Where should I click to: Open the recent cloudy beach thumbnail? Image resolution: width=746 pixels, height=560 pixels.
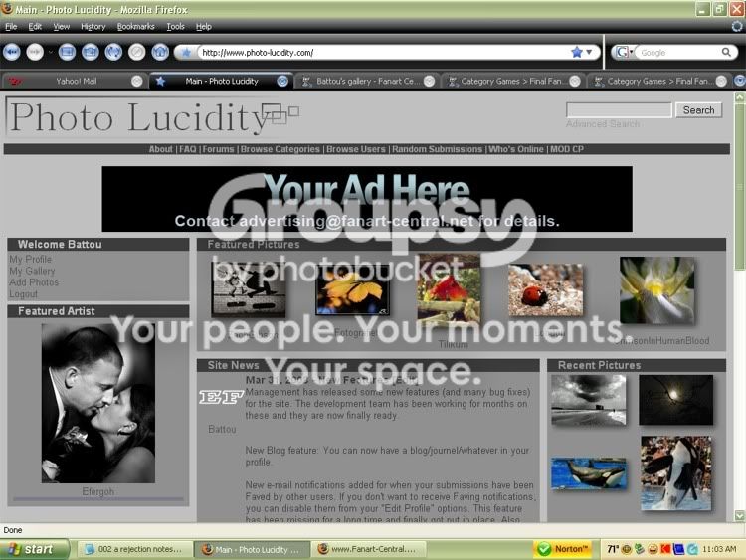pyautogui.click(x=589, y=400)
